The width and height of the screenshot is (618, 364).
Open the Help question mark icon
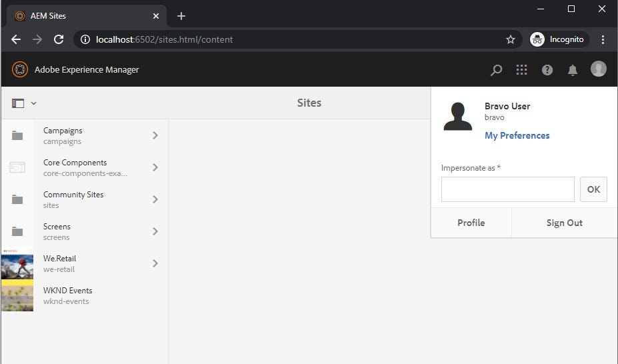[547, 70]
